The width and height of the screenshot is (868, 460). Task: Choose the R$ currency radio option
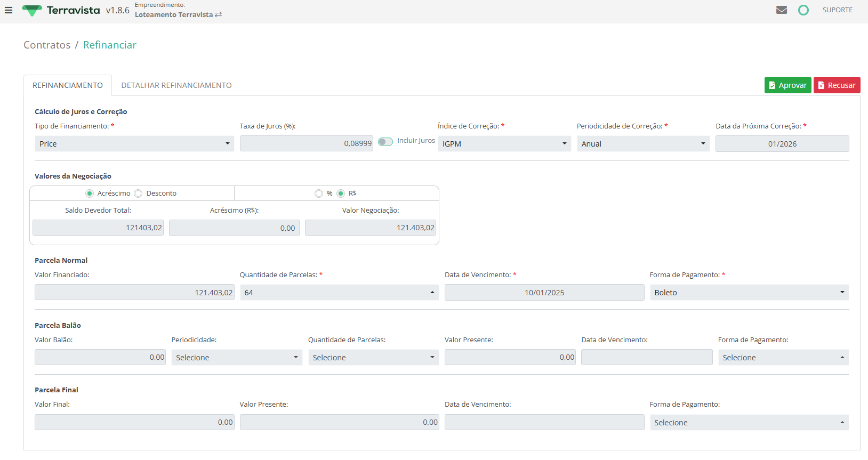341,193
